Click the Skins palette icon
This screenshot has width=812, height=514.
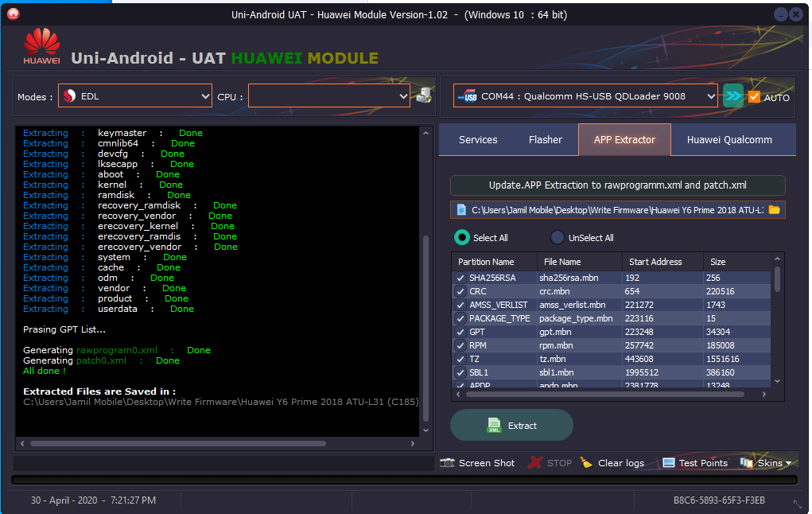[x=746, y=463]
